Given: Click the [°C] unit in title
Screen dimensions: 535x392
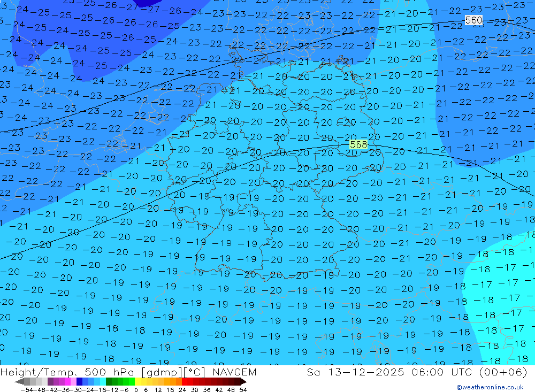Looking at the screenshot, I should 195,372.
